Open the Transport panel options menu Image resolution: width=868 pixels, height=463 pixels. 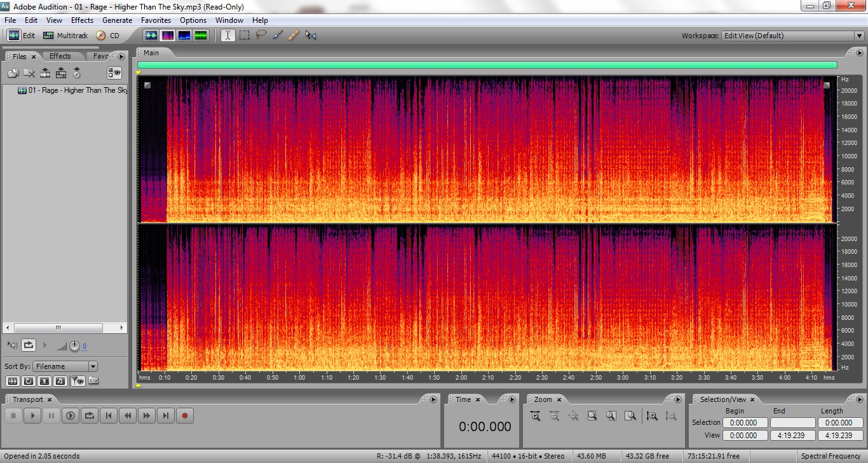coord(433,399)
